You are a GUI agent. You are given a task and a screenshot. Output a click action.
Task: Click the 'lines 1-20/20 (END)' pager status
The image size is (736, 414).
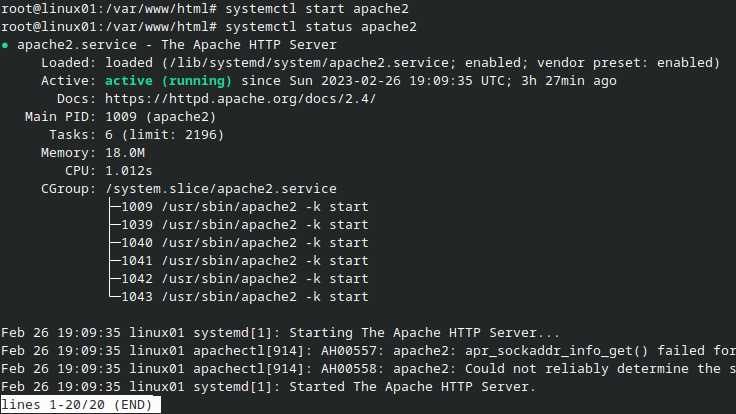pos(80,405)
